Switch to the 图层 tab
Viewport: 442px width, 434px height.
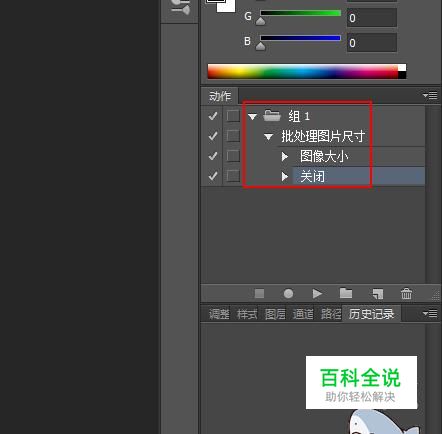click(x=275, y=314)
